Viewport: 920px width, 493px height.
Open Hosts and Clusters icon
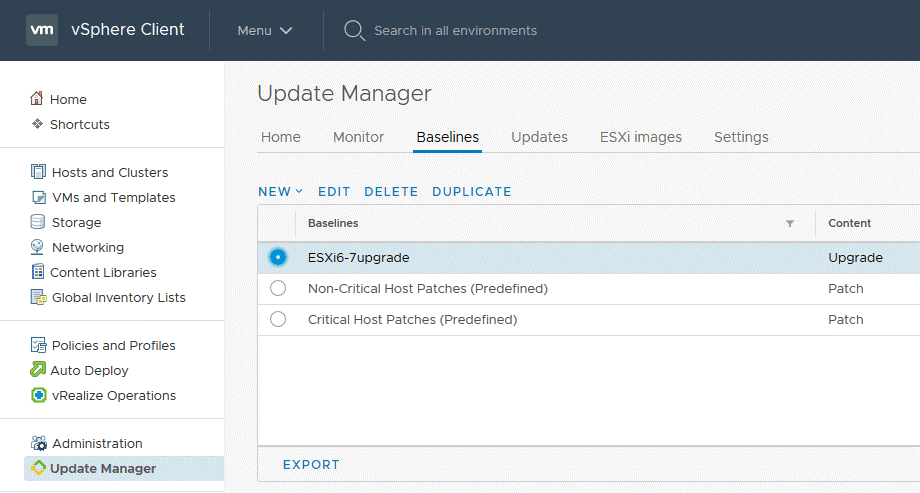point(38,172)
